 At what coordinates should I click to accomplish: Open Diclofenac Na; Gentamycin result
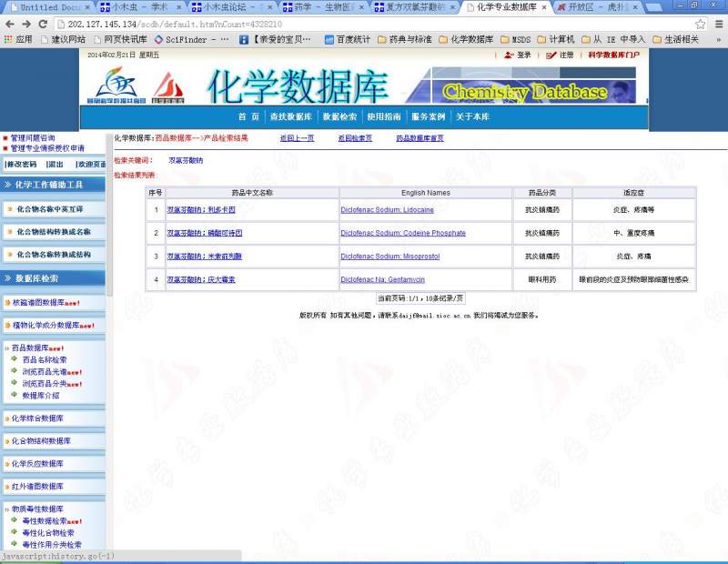pos(382,279)
